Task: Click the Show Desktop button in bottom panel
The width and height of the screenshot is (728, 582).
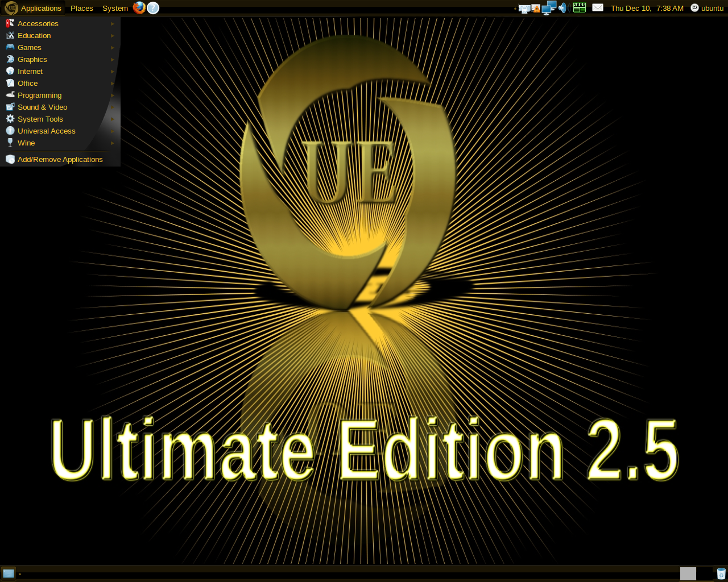Action: click(9, 573)
